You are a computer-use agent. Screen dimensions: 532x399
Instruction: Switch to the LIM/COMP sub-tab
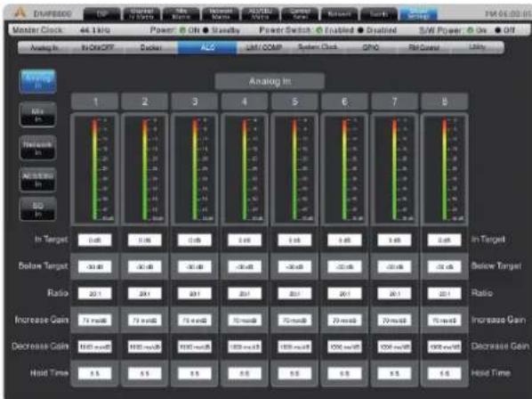tap(263, 47)
